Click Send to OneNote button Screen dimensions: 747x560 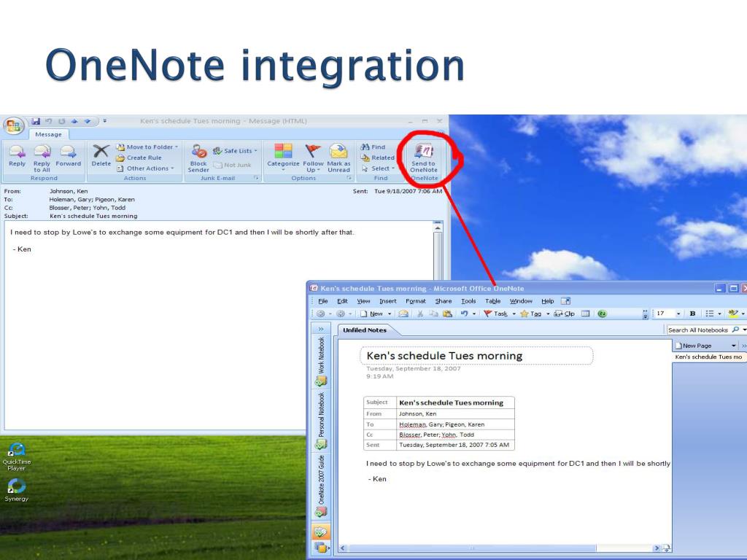coord(424,158)
